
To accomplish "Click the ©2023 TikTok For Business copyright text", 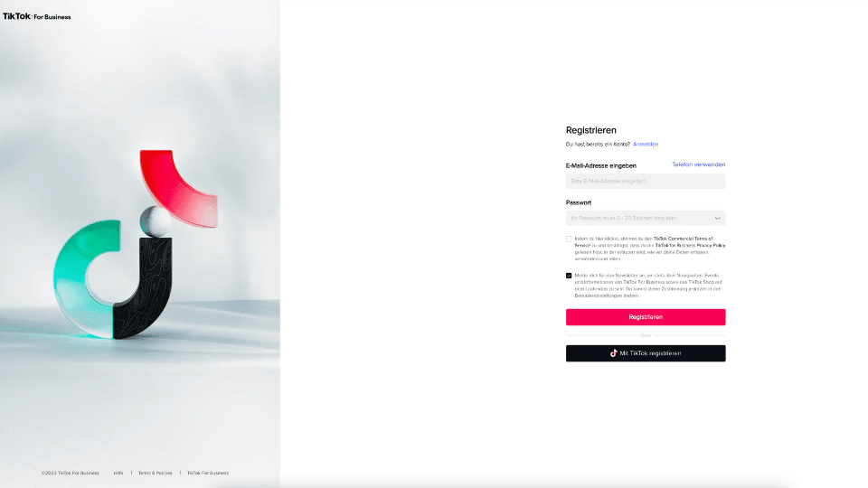I will click(x=71, y=473).
